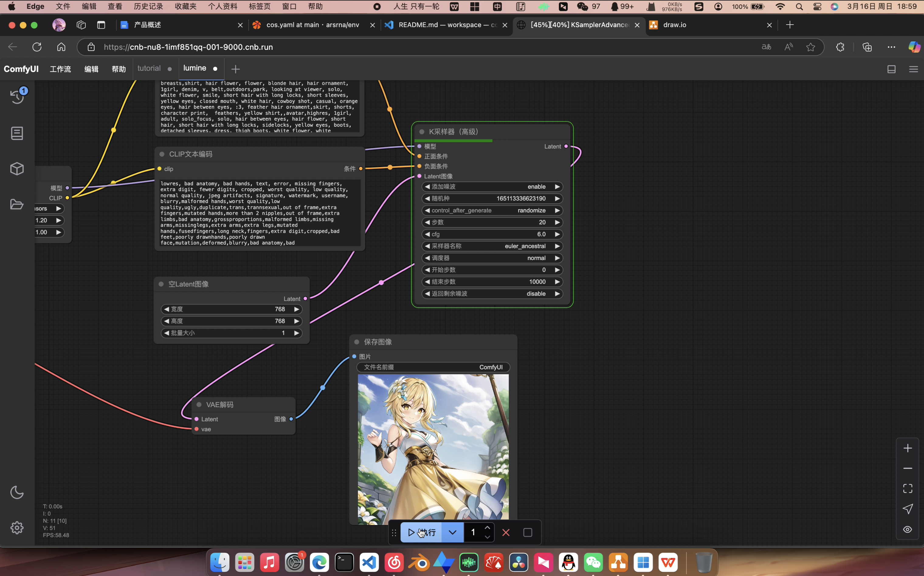Open ComfyUI settings gear icon

click(x=17, y=528)
